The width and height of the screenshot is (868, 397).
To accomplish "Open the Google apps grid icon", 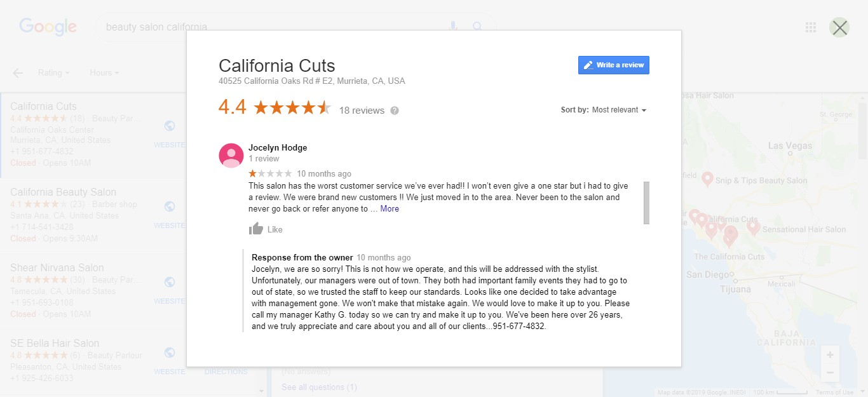I will click(x=810, y=26).
